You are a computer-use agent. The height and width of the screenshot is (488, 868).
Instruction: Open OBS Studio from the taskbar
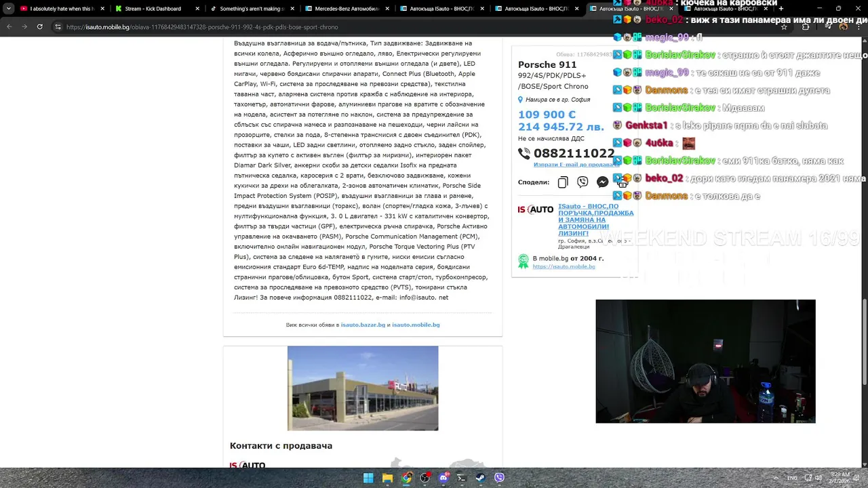click(425, 478)
